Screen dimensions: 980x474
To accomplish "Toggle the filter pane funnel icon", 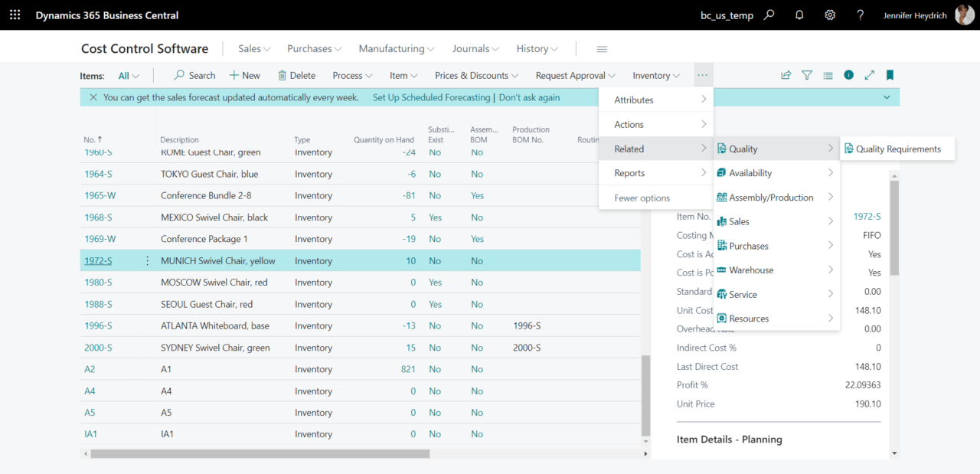I will (x=807, y=75).
